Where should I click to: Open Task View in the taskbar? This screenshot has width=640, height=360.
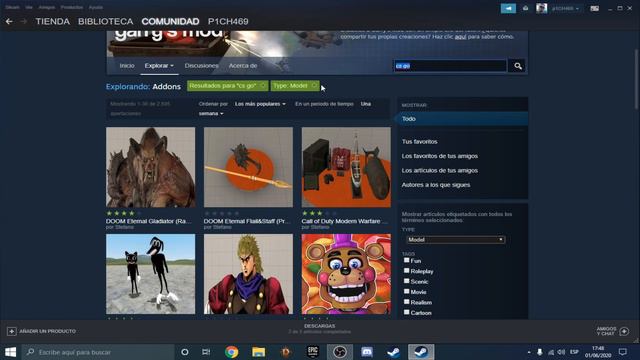(206, 352)
